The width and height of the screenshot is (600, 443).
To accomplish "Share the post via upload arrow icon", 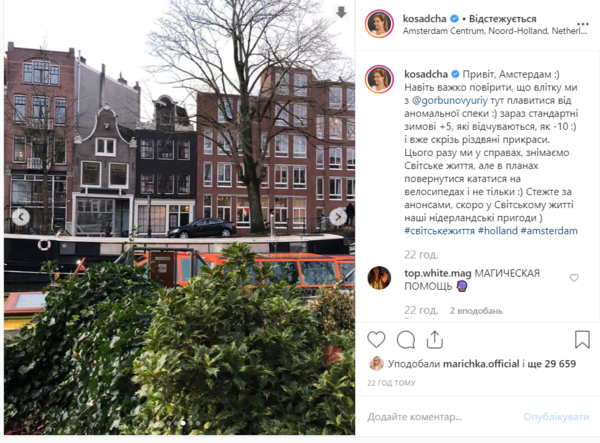I will [435, 340].
